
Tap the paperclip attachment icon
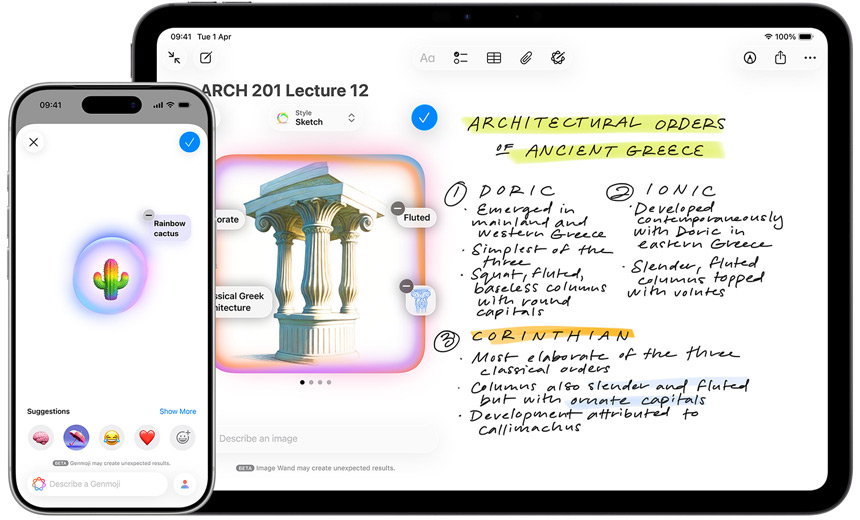pos(526,58)
